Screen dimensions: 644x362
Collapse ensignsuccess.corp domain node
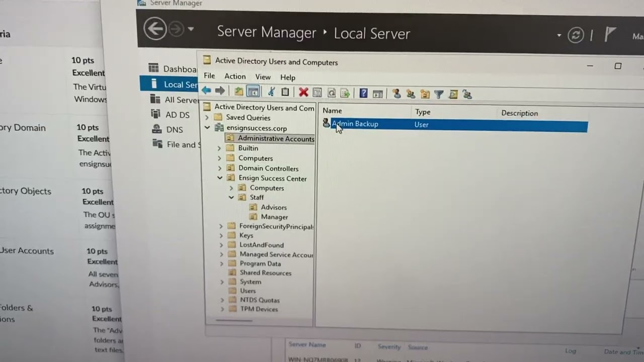click(207, 128)
